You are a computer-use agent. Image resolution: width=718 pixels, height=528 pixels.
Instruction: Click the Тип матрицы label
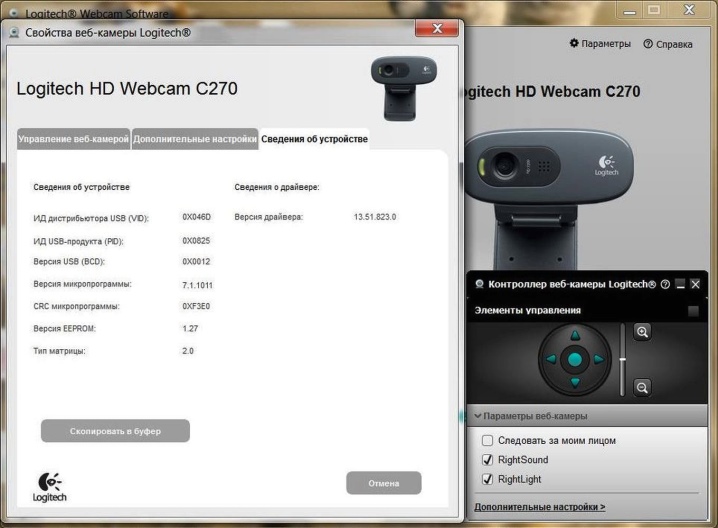[60, 351]
